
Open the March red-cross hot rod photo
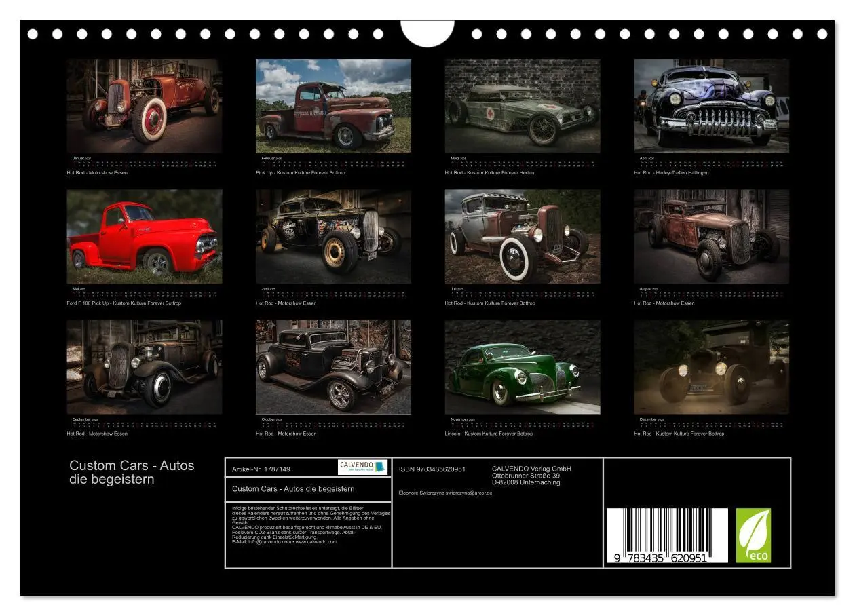522,106
